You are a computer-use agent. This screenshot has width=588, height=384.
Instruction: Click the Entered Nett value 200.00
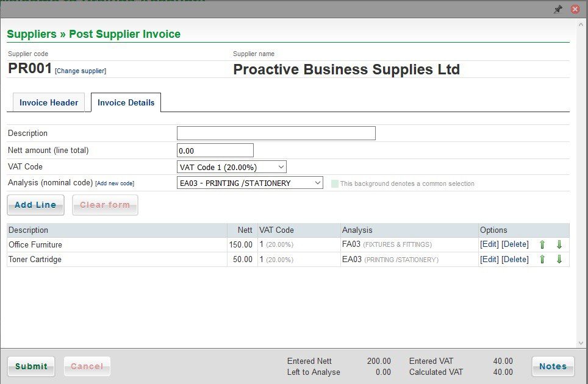pyautogui.click(x=379, y=361)
